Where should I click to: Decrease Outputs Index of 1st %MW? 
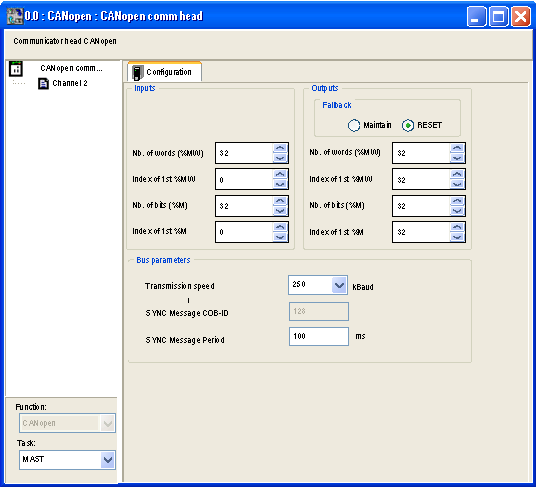(457, 184)
